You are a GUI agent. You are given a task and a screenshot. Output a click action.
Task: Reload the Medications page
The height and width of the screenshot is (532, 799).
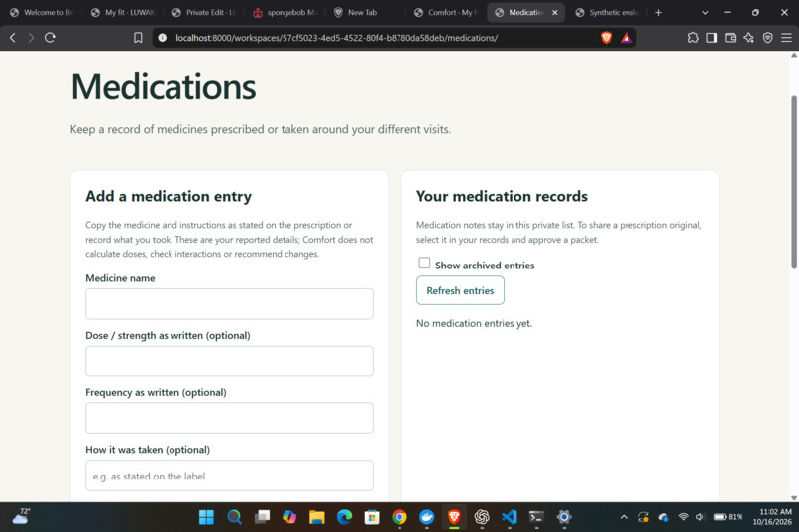click(50, 38)
